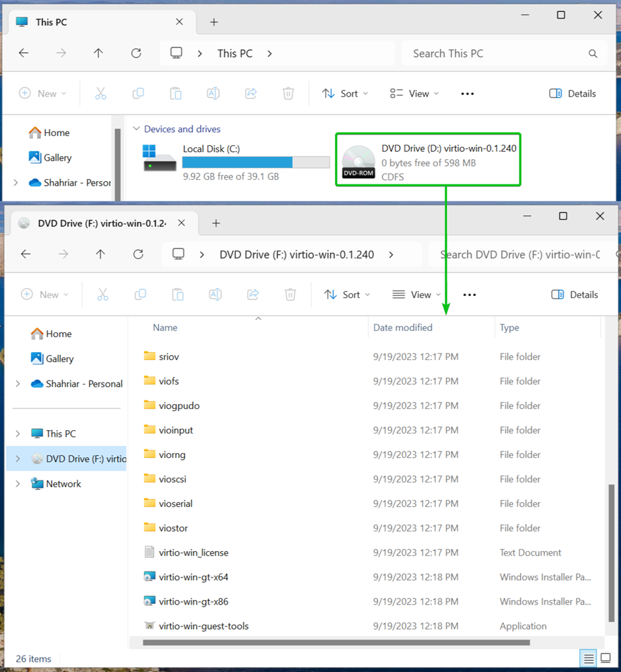This screenshot has height=672, width=621.
Task: Select DVD Drive (D:) virtio-win drive item
Action: 428,159
